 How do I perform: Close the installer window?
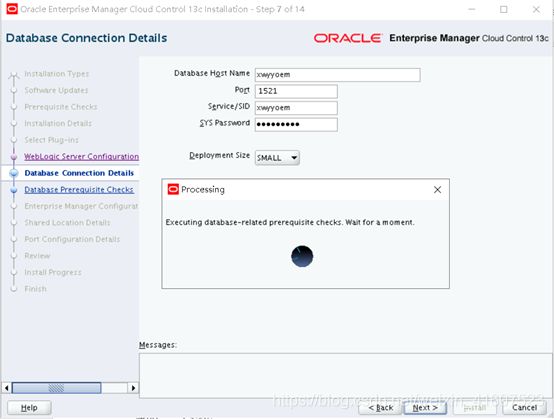point(536,9)
